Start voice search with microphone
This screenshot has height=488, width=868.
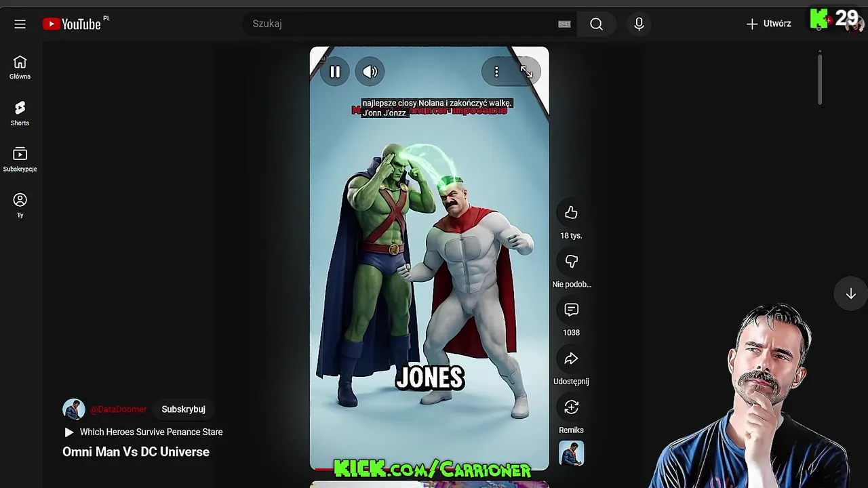pos(639,24)
